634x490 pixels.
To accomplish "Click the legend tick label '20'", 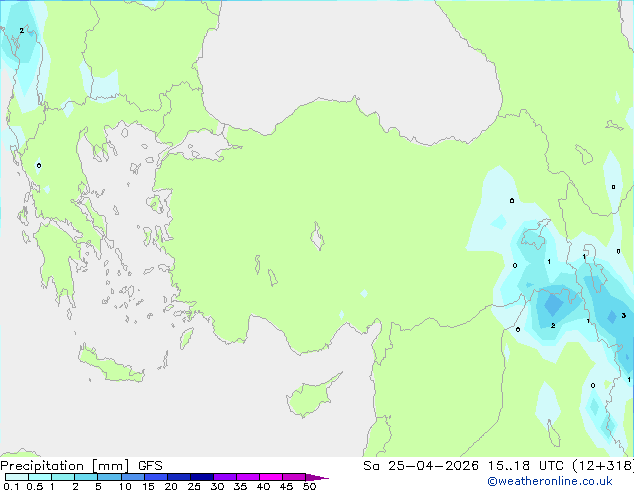I will 171,486.
